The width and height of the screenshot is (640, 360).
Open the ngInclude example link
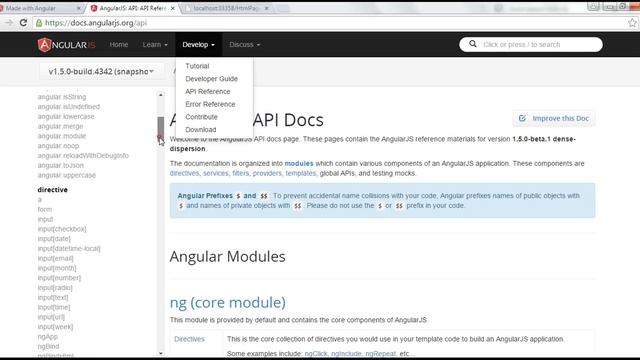click(346, 353)
